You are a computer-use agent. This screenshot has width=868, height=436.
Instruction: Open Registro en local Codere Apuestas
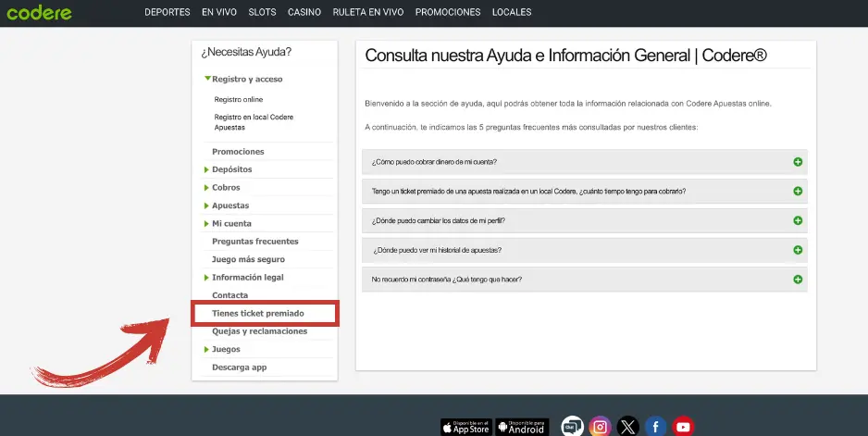(254, 122)
